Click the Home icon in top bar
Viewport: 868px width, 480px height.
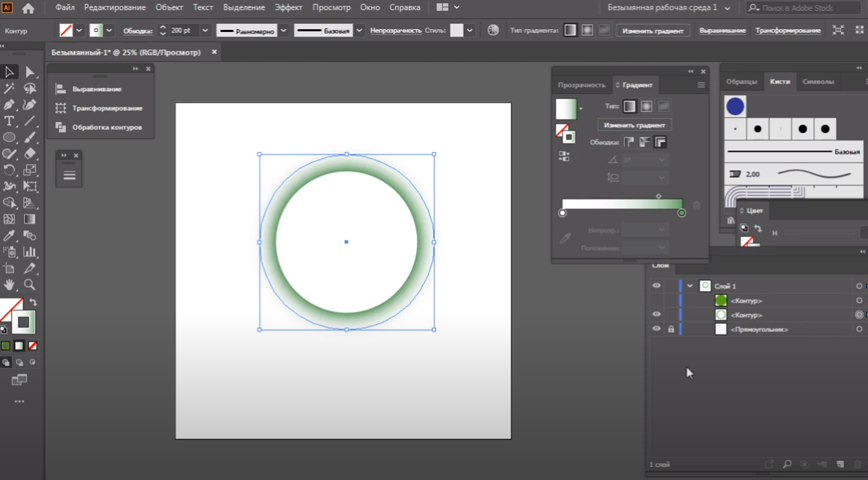click(28, 9)
